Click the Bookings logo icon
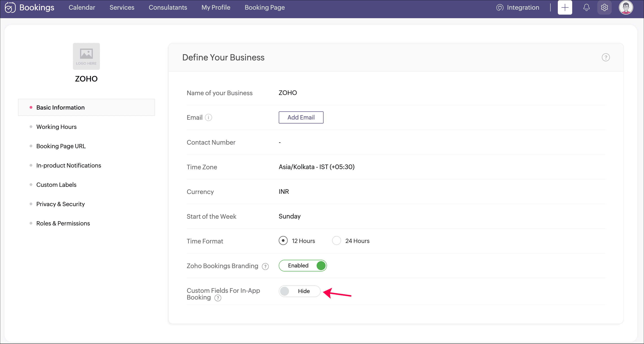The image size is (644, 344). [10, 7]
